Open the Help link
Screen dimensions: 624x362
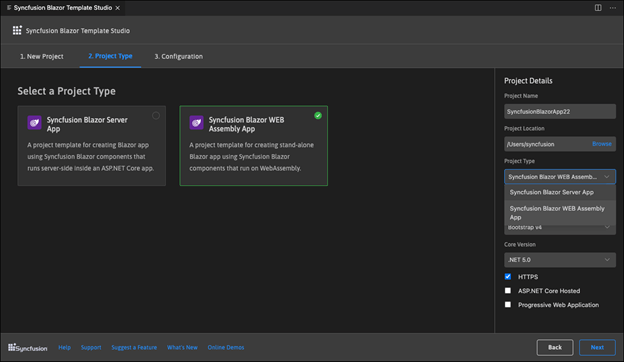coord(64,347)
